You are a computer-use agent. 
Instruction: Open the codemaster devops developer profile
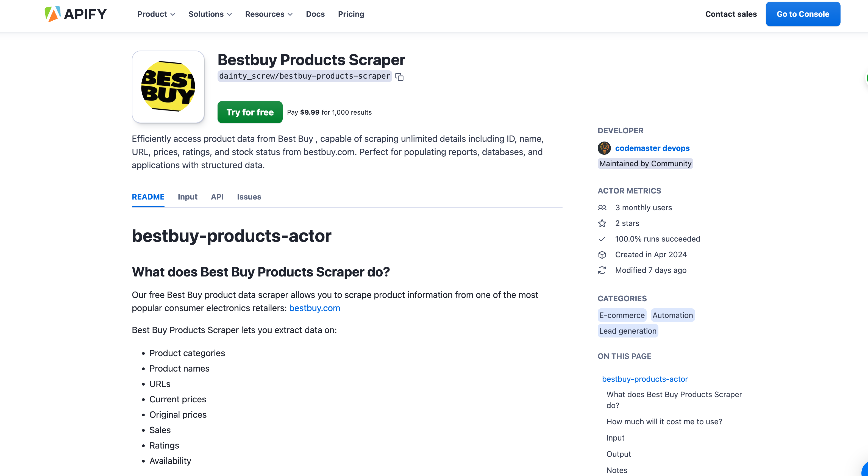pos(652,148)
